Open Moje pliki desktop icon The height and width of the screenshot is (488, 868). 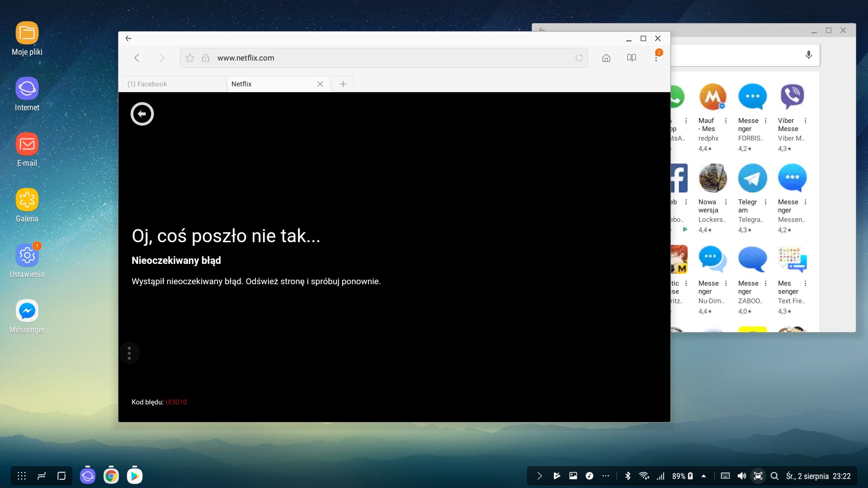[27, 33]
